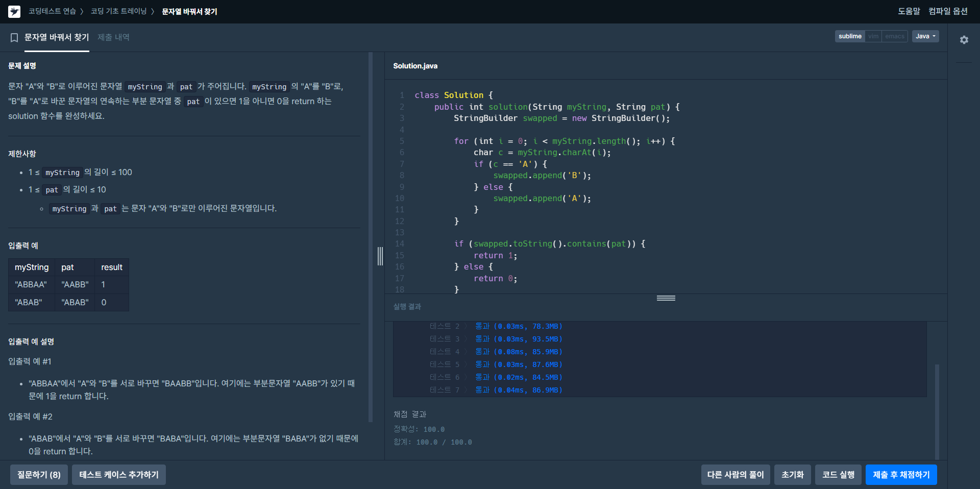Image resolution: width=980 pixels, height=489 pixels.
Task: Click 코드 실행 button
Action: click(x=838, y=475)
